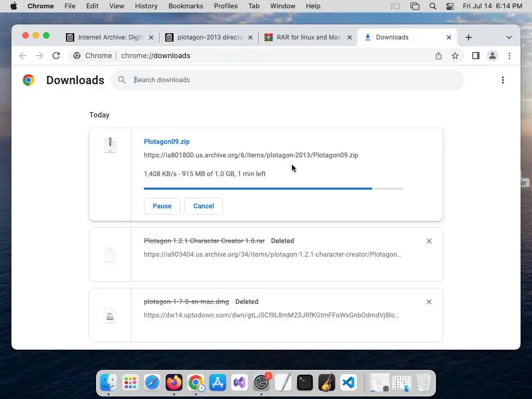
Task: Open Visual Studio from the dock
Action: (239, 383)
